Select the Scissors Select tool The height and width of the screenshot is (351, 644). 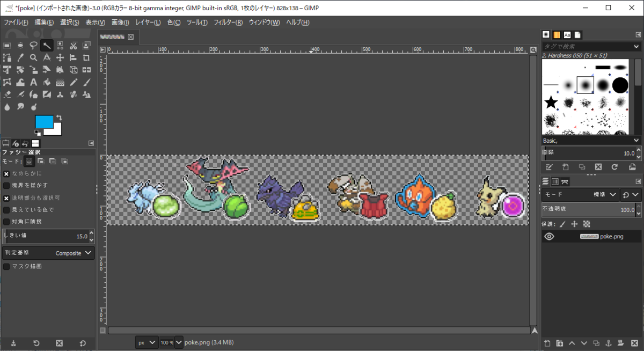pyautogui.click(x=73, y=46)
